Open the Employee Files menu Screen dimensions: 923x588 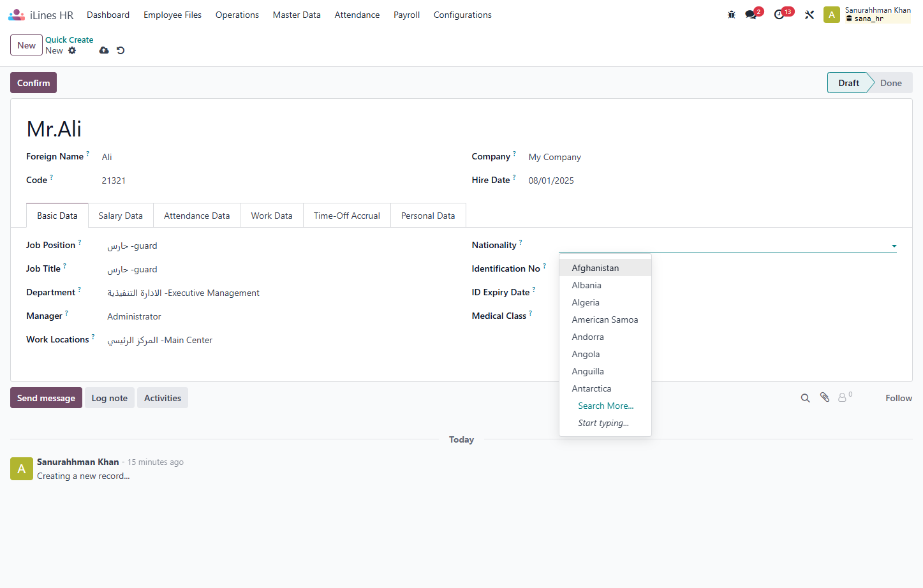click(x=172, y=15)
